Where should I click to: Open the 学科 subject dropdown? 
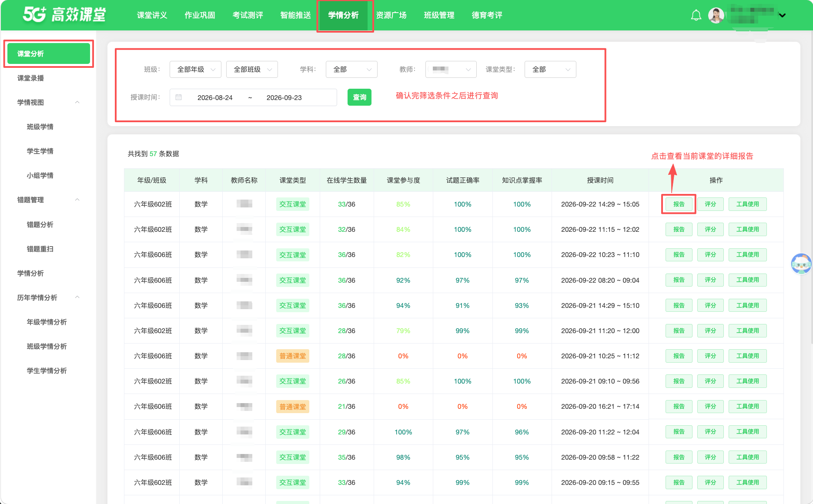coord(351,69)
